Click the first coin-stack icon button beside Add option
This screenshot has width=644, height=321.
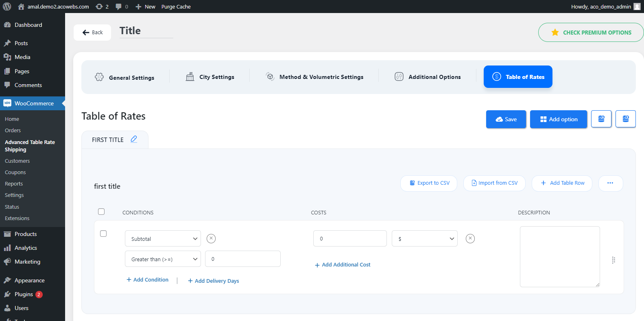coord(601,119)
